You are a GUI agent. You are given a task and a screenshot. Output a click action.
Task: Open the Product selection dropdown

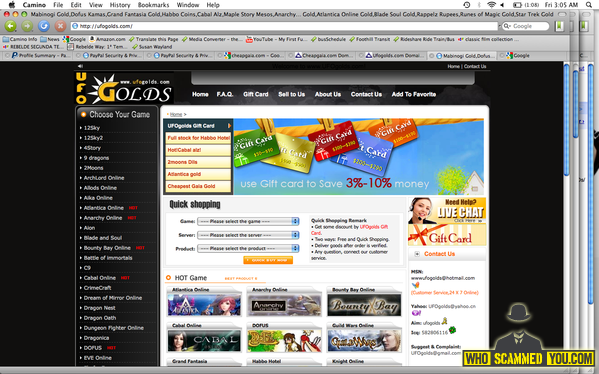click(248, 248)
